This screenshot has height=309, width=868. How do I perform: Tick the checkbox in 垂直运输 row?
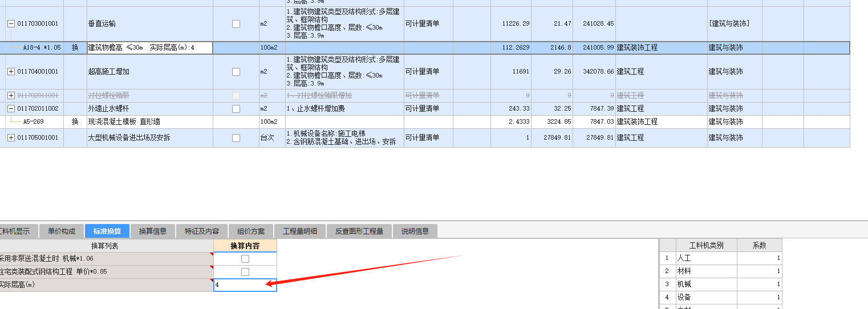click(x=236, y=24)
